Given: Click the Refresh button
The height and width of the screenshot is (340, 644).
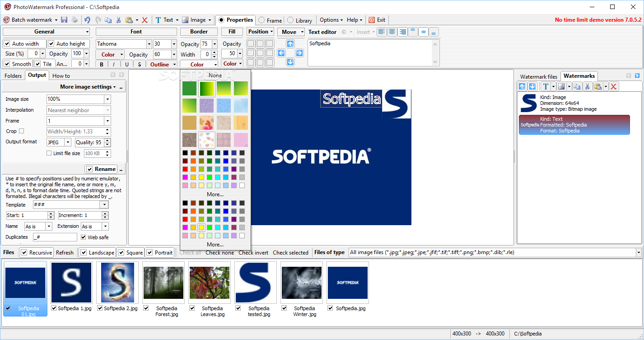Looking at the screenshot, I should (x=65, y=253).
